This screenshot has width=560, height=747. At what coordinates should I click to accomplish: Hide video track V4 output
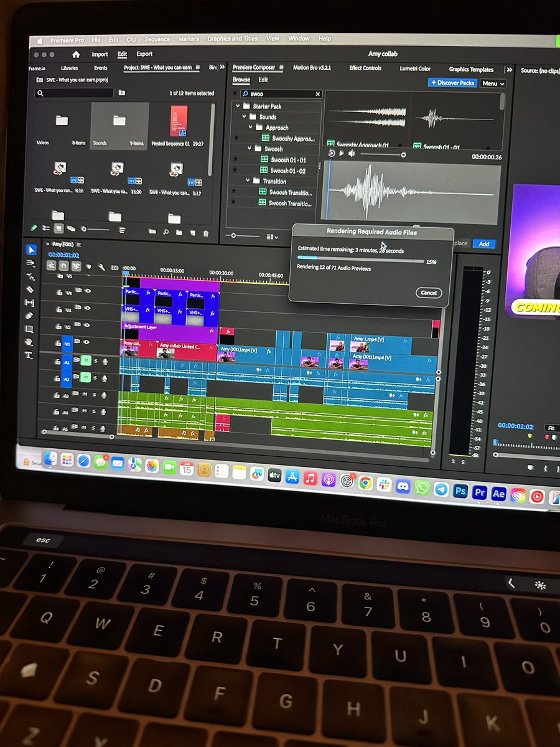pyautogui.click(x=87, y=290)
